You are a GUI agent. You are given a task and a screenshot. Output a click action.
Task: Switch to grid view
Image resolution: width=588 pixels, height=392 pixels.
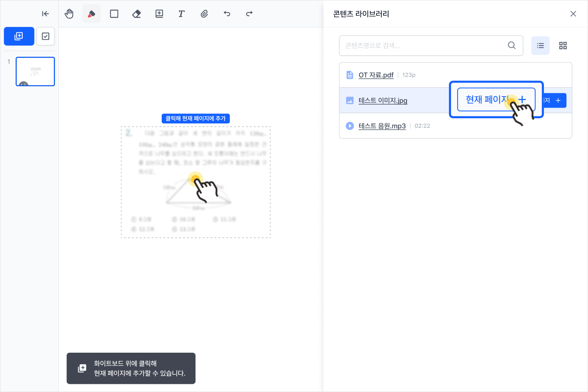(x=563, y=46)
